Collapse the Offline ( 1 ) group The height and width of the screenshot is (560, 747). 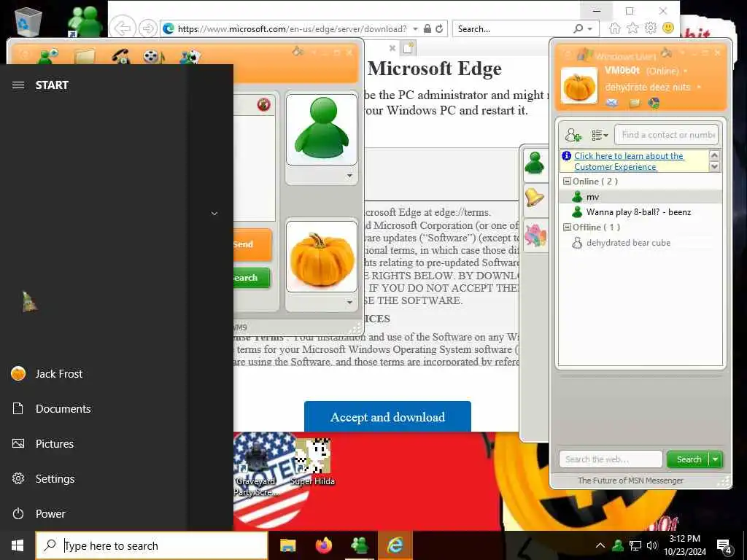pyautogui.click(x=567, y=227)
